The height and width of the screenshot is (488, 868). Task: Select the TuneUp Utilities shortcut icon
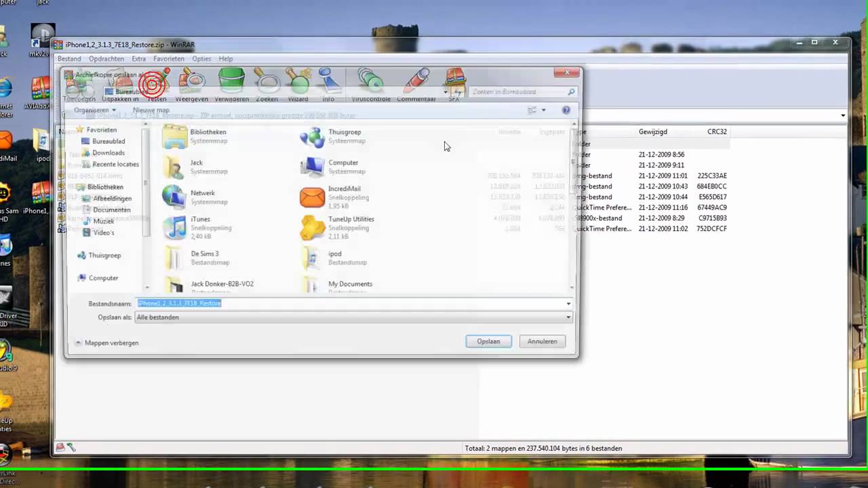[312, 228]
